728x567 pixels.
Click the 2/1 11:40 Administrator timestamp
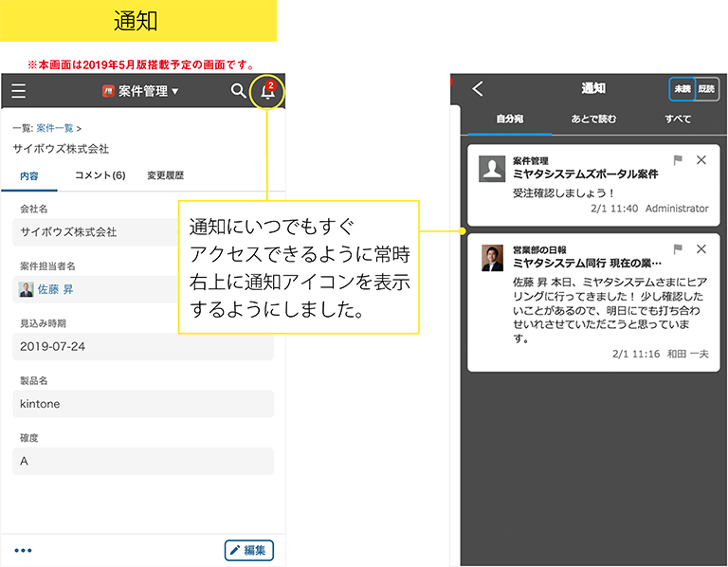(649, 209)
